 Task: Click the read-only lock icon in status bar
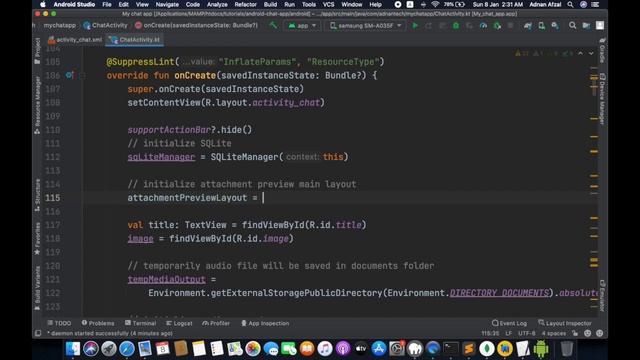(575, 333)
